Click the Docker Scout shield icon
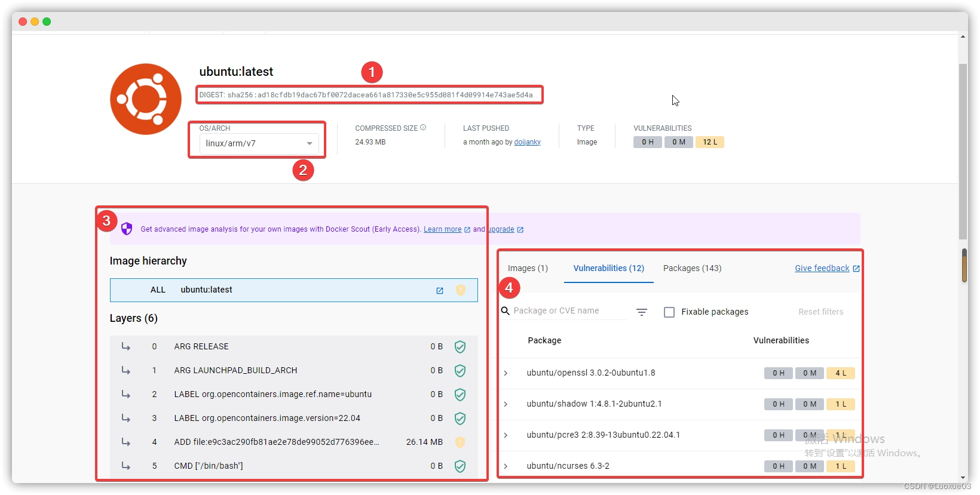This screenshot has width=980, height=495. 127,229
